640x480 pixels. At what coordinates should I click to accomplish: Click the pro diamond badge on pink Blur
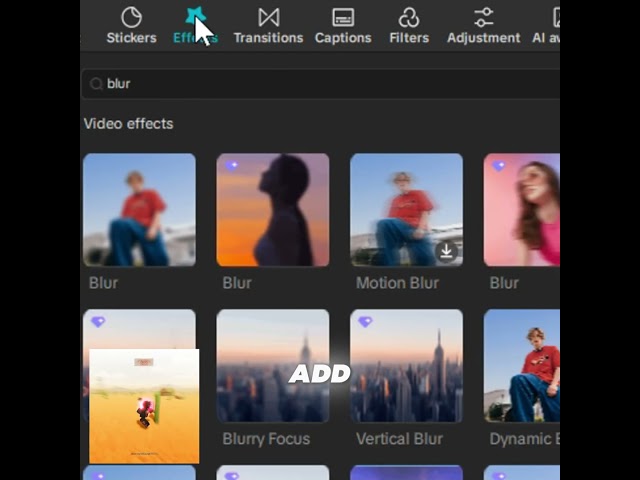[x=498, y=166]
